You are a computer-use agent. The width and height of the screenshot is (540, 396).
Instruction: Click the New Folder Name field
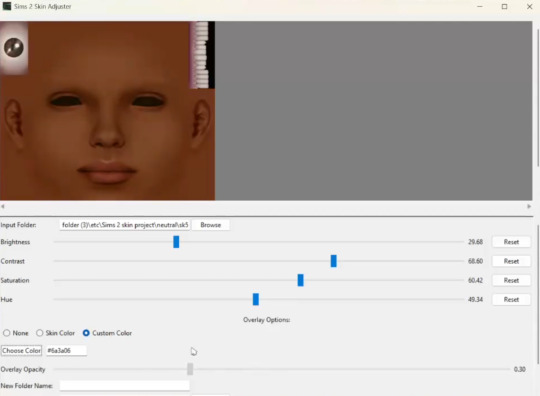(x=125, y=386)
